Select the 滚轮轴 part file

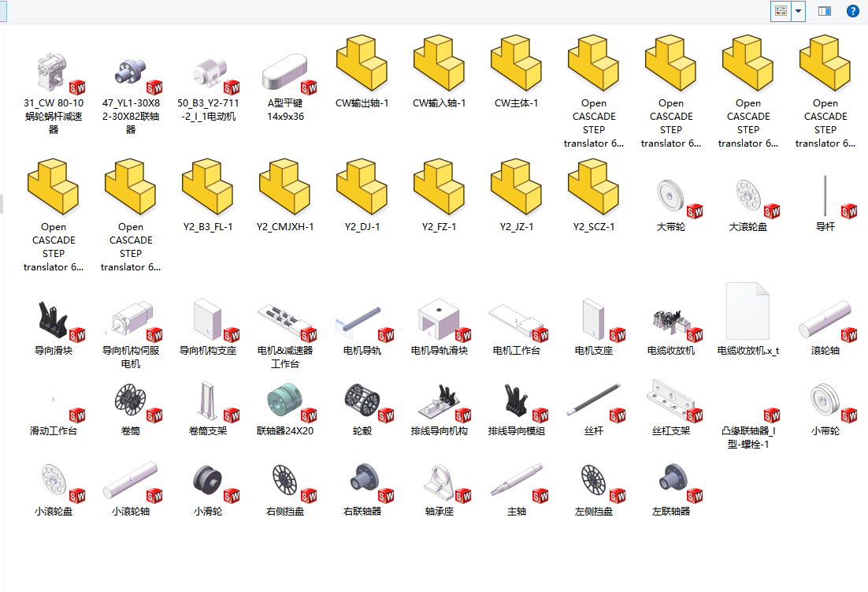(x=825, y=320)
